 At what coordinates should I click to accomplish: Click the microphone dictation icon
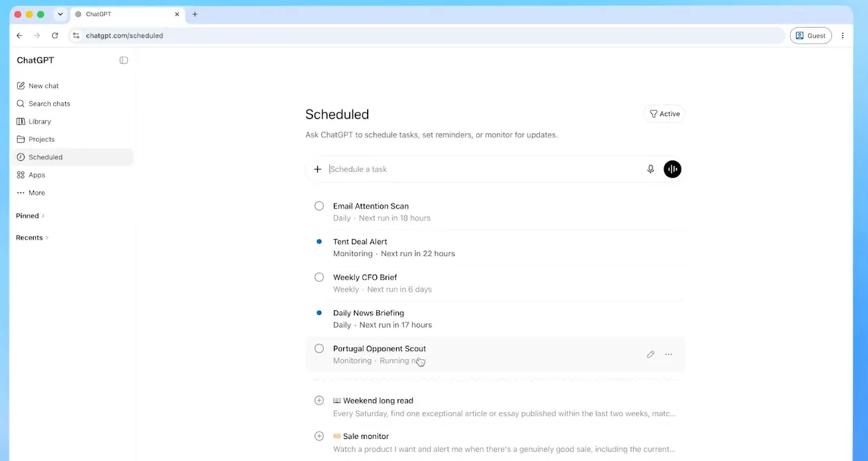click(650, 169)
